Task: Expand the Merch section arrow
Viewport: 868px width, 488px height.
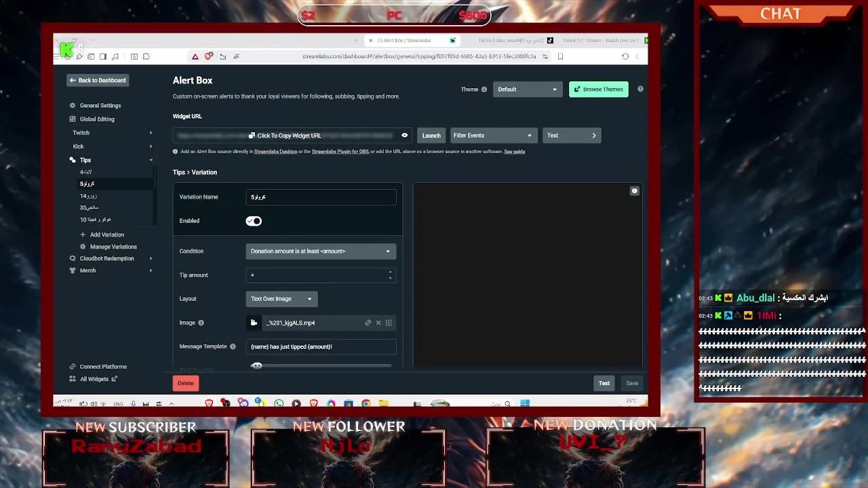Action: coord(151,270)
